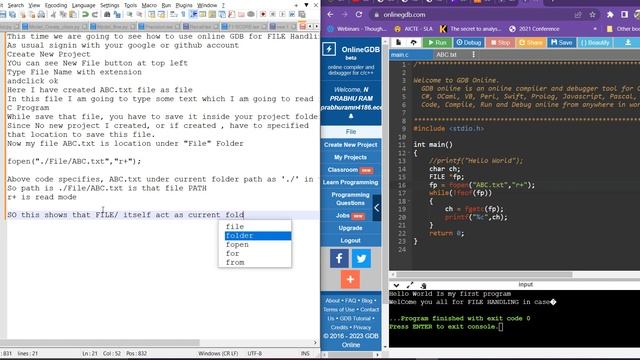Image resolution: width=640 pixels, height=360 pixels.
Task: Click the Twitter share icon
Action: (361, 258)
